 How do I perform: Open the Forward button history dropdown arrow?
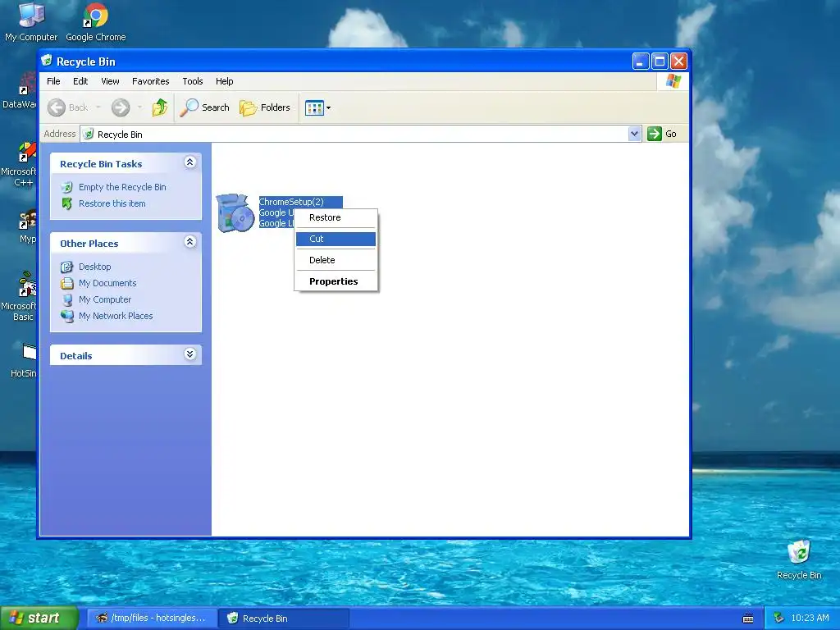(x=139, y=107)
